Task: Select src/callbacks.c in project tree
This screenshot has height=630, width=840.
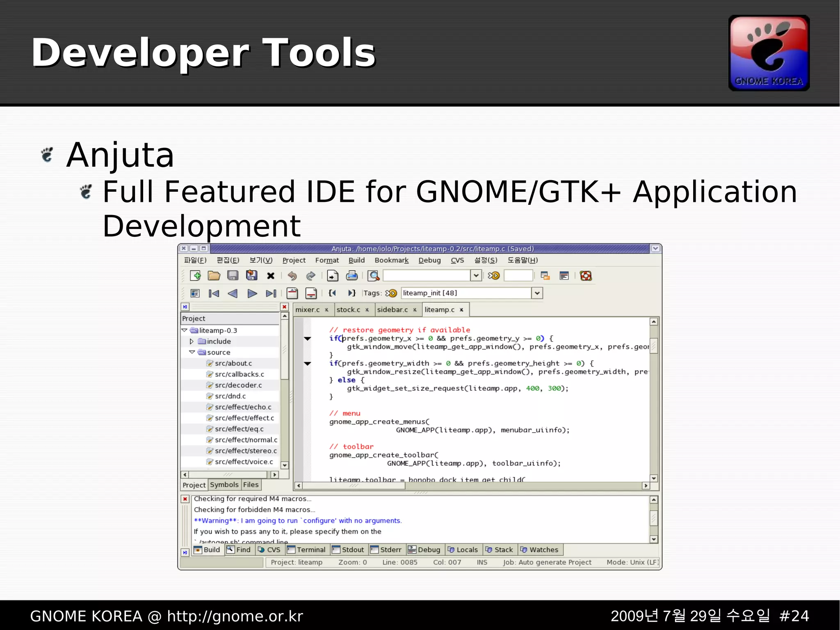Action: click(x=240, y=374)
